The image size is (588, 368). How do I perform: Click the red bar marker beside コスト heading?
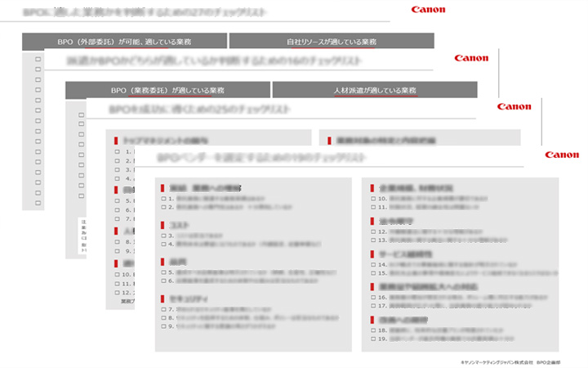(163, 225)
